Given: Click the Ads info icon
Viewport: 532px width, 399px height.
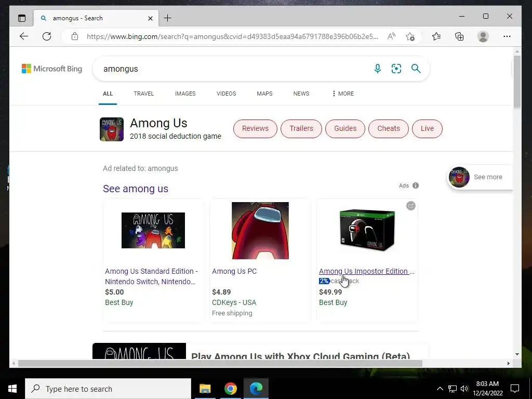Looking at the screenshot, I should [415, 185].
